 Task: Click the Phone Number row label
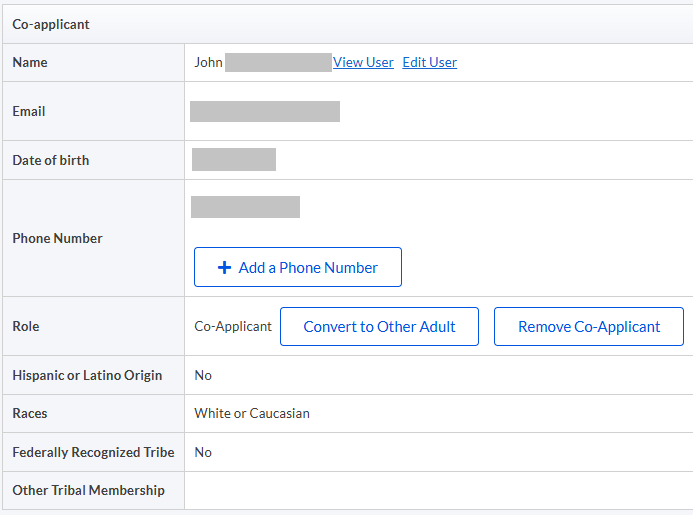click(x=57, y=238)
